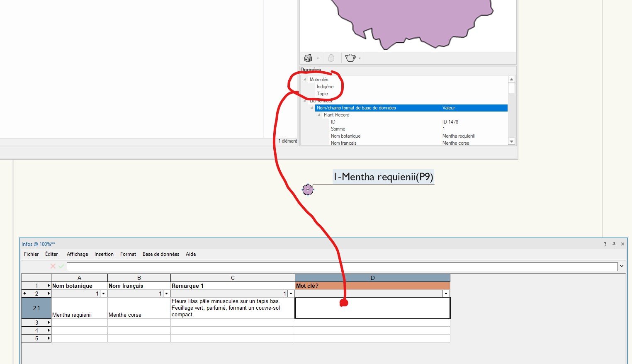This screenshot has height=364, width=632.
Task: Select the purple plant symbol on drawing
Action: [308, 189]
